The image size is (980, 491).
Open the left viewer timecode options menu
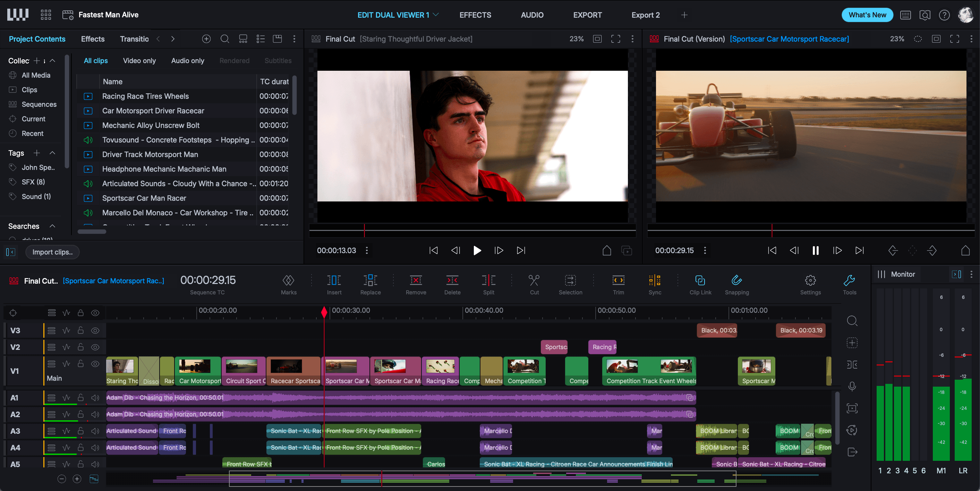pos(367,250)
